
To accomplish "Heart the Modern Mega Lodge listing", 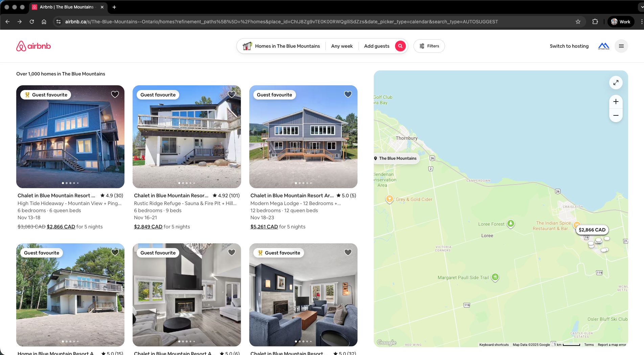I will tap(348, 94).
